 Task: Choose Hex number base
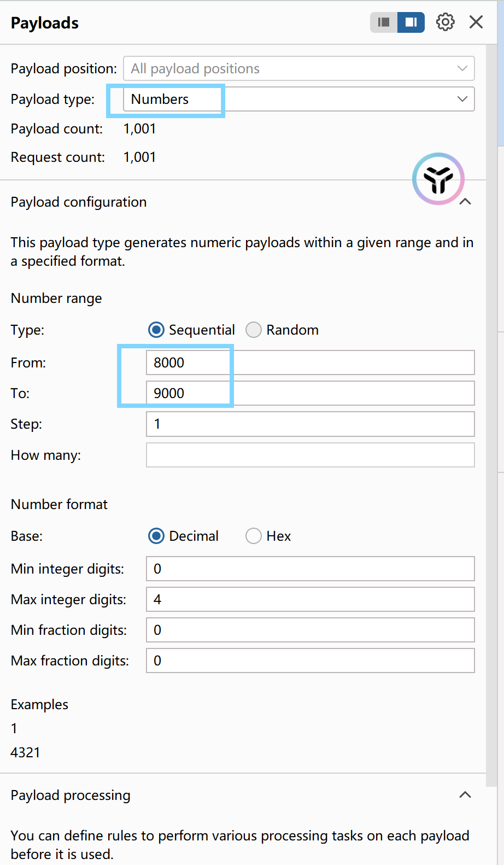point(268,536)
